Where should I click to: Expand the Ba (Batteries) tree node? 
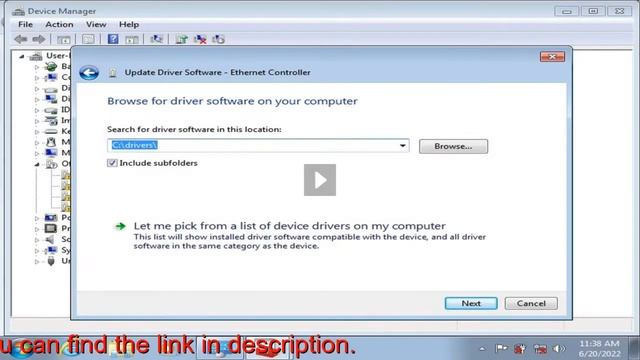37,67
